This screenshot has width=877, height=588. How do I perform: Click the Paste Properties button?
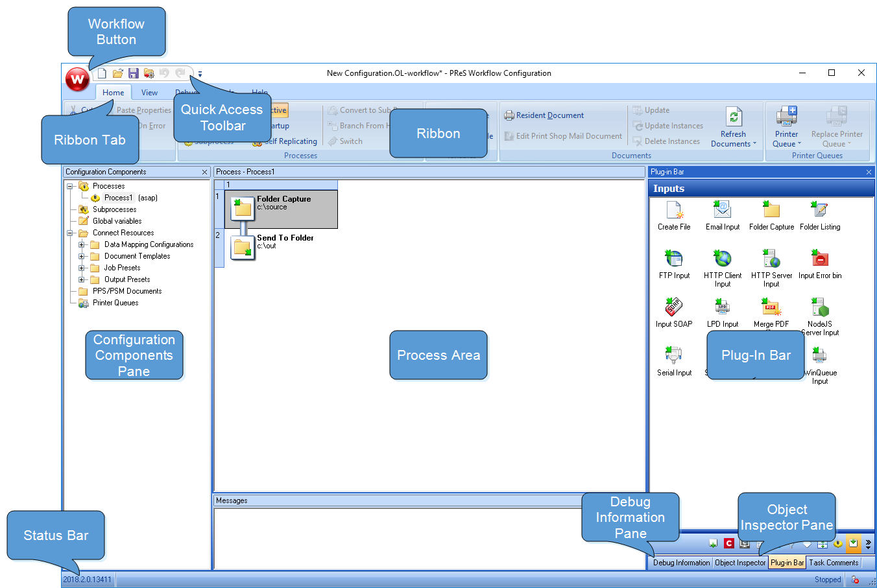click(143, 110)
